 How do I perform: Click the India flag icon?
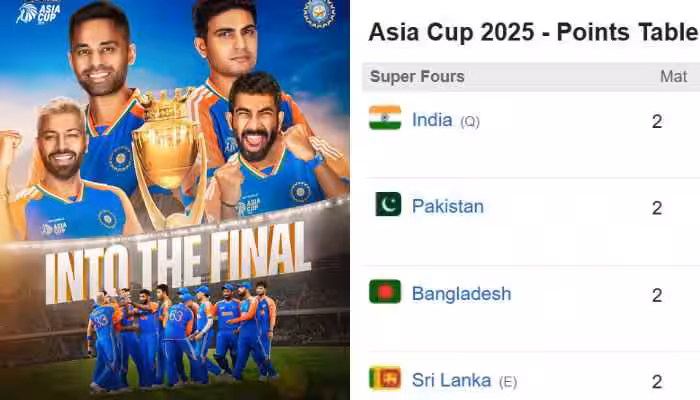tap(385, 118)
